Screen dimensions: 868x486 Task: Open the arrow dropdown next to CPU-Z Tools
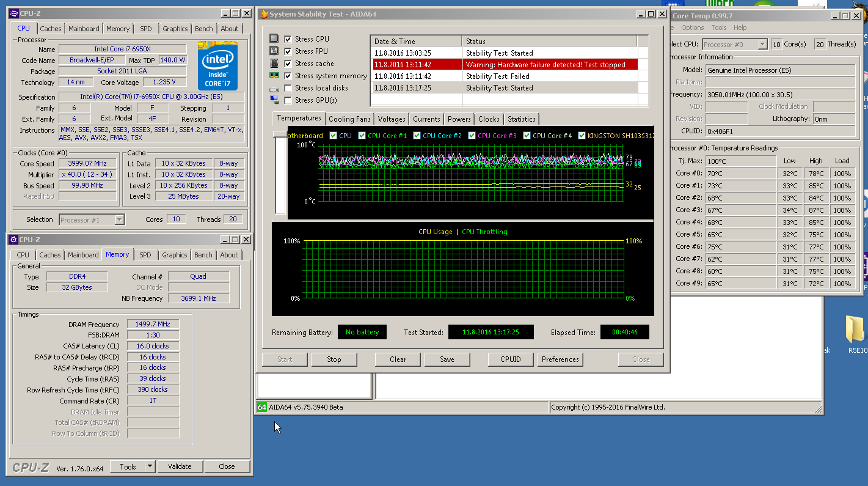(x=150, y=466)
